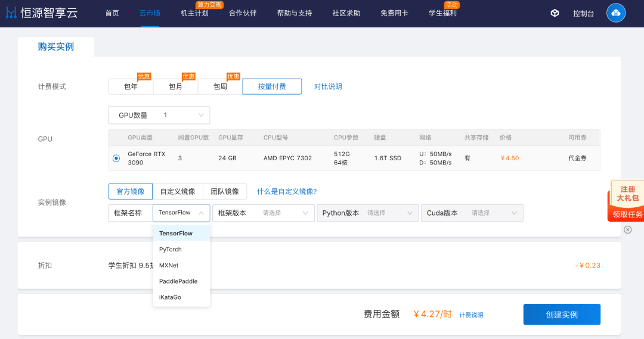Screen dimensions: 644x339
Task: Select the 包年 billing mode
Action: (x=131, y=86)
